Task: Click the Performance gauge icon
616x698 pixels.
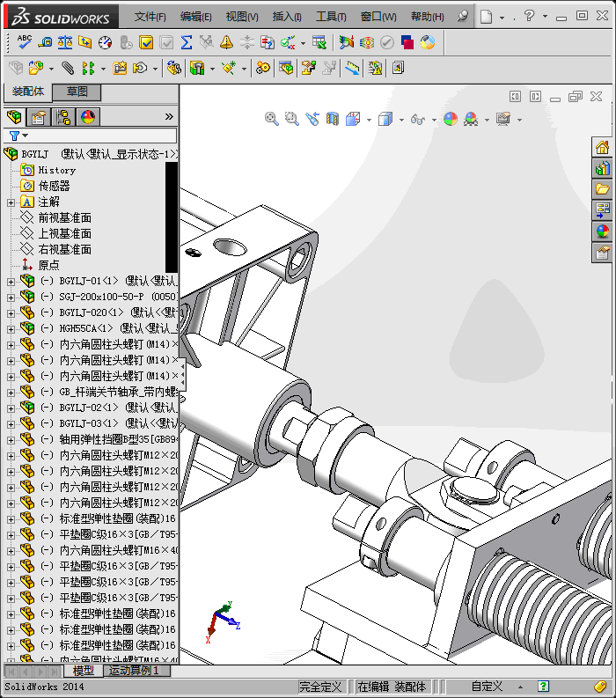Action: (106, 42)
